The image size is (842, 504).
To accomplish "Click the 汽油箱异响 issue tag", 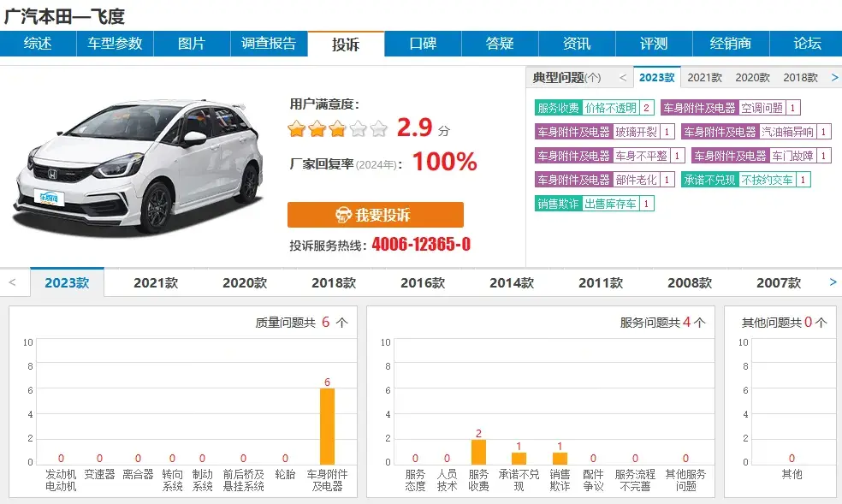I will pyautogui.click(x=788, y=133).
